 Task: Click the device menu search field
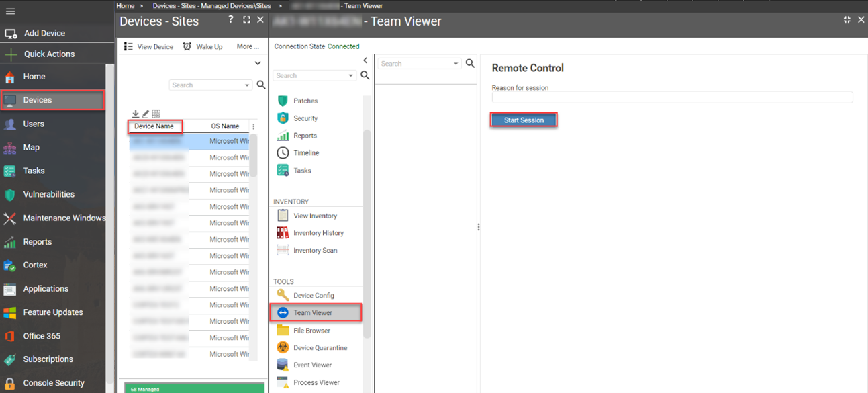tap(309, 76)
